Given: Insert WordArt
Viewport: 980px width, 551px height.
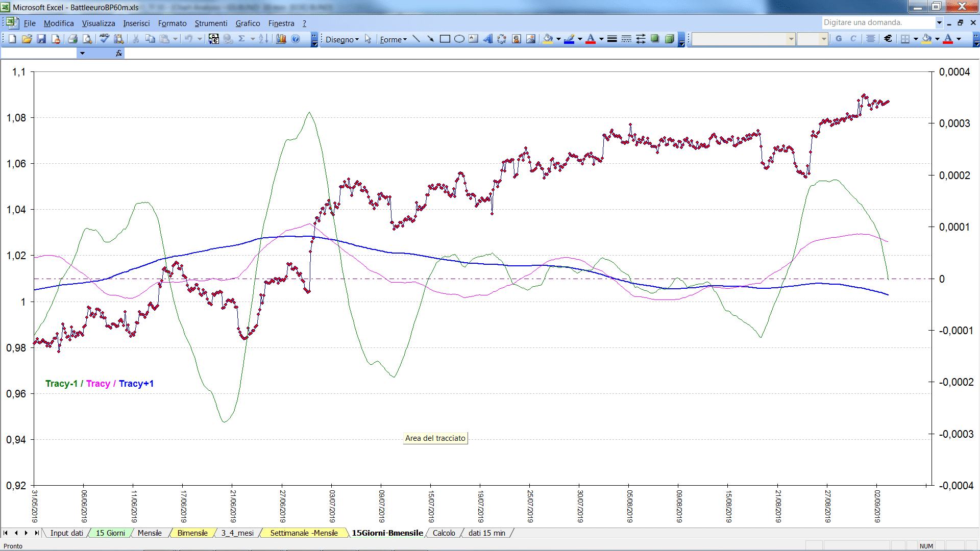Looking at the screenshot, I should (487, 39).
